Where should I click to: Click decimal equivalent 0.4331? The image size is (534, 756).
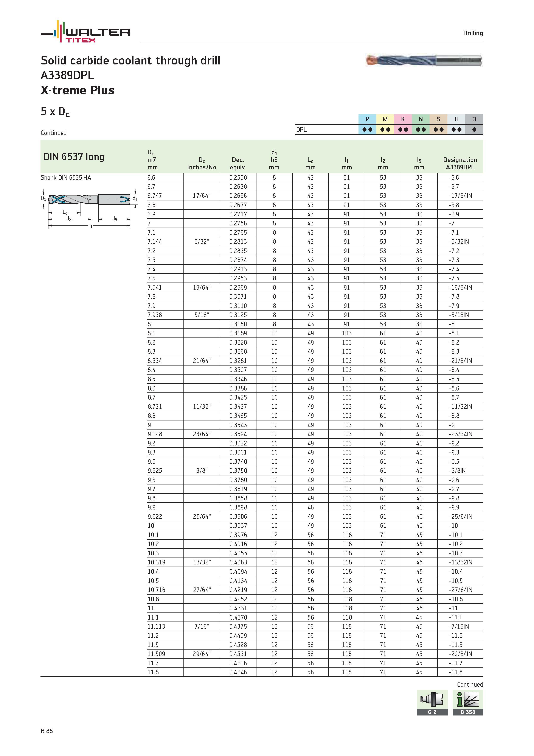238,609
